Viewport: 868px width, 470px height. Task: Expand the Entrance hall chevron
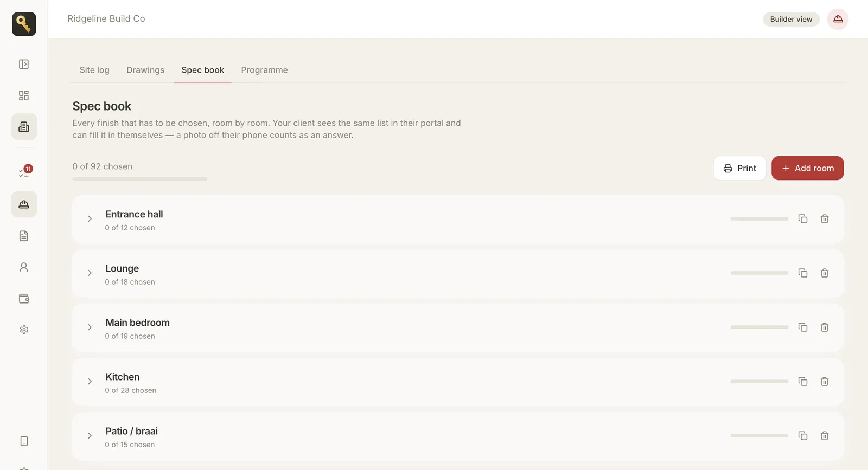pyautogui.click(x=90, y=219)
